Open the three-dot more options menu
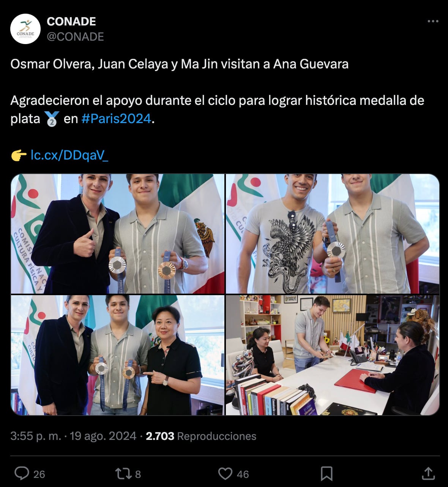The width and height of the screenshot is (448, 487). coord(433,21)
